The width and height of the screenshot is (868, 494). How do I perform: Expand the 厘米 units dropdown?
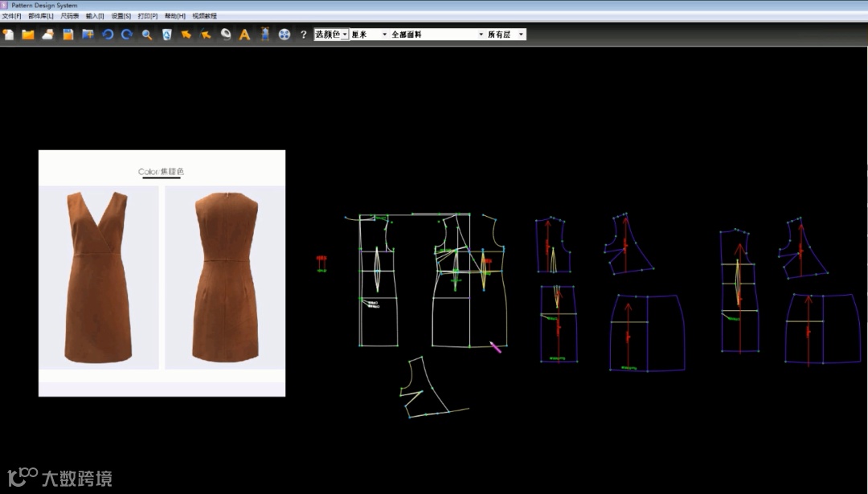pyautogui.click(x=384, y=35)
